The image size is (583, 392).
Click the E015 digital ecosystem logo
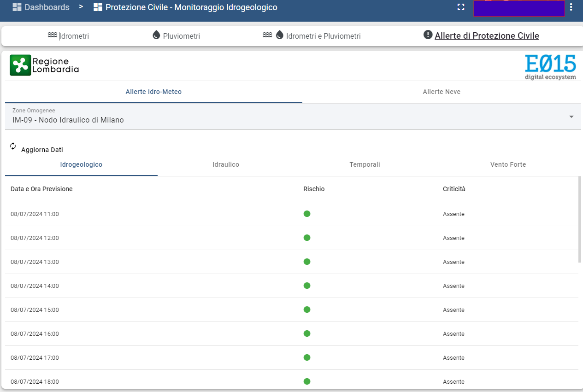coord(550,67)
